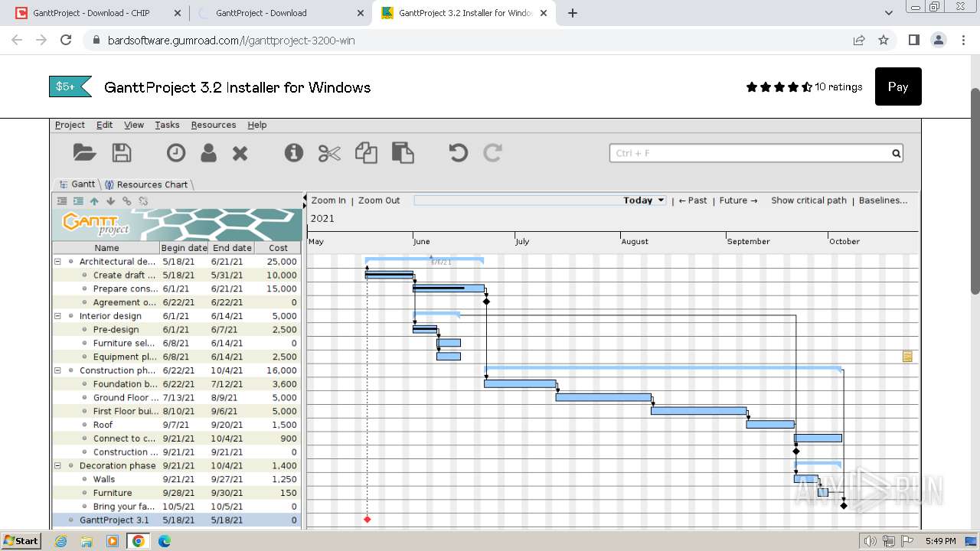Image resolution: width=980 pixels, height=551 pixels.
Task: Open the View menu
Action: click(x=134, y=125)
